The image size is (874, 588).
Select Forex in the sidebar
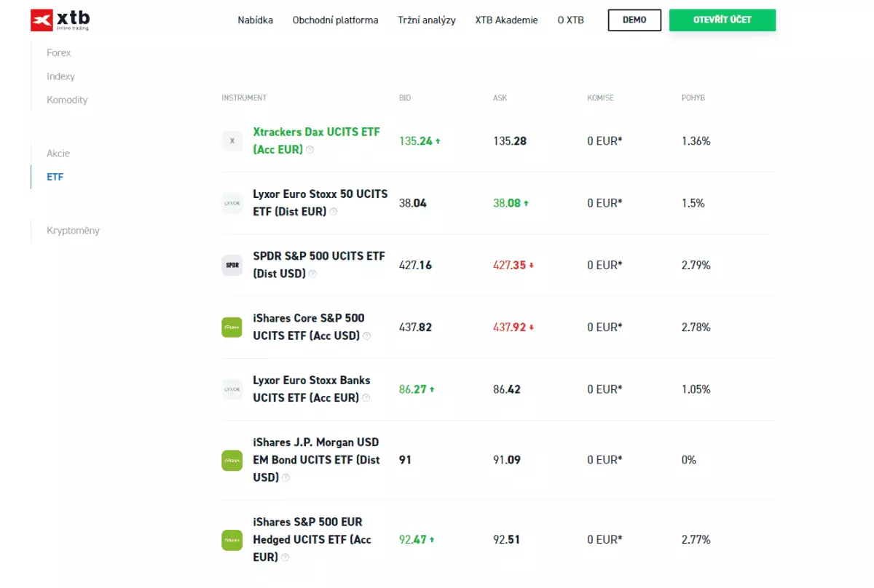pos(59,53)
